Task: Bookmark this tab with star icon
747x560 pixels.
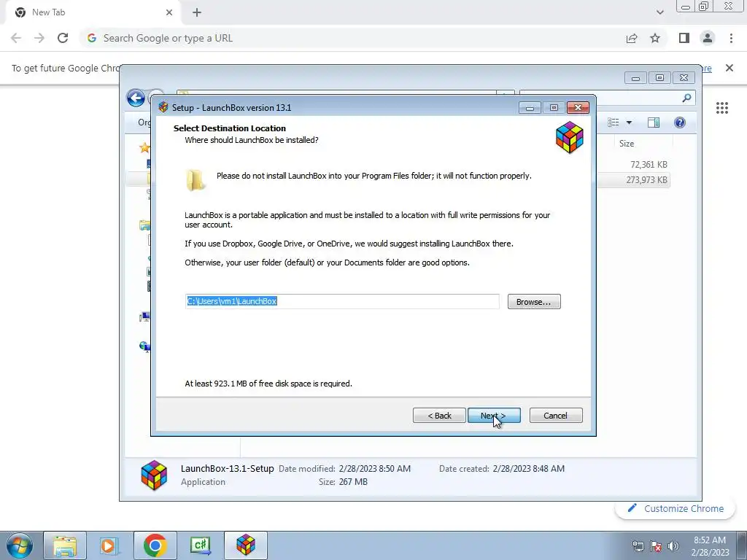Action: pyautogui.click(x=655, y=38)
